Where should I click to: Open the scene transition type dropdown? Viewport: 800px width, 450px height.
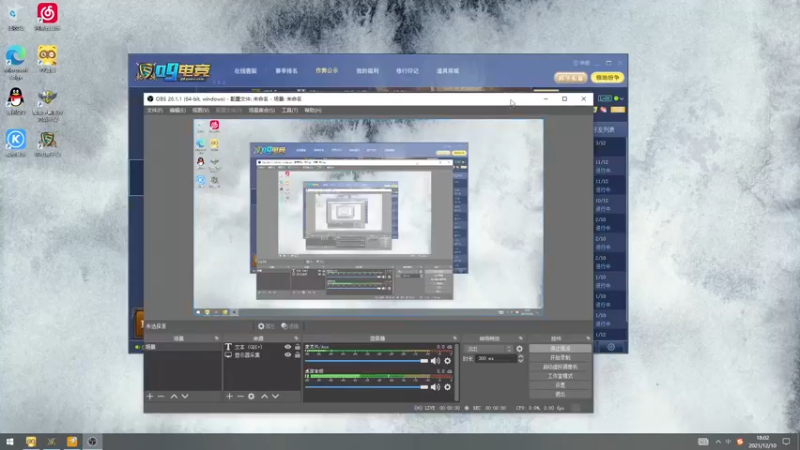(x=488, y=349)
